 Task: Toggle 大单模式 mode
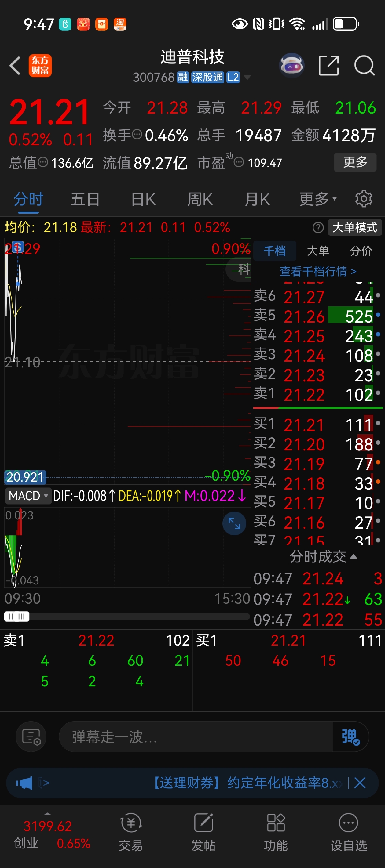[x=355, y=227]
